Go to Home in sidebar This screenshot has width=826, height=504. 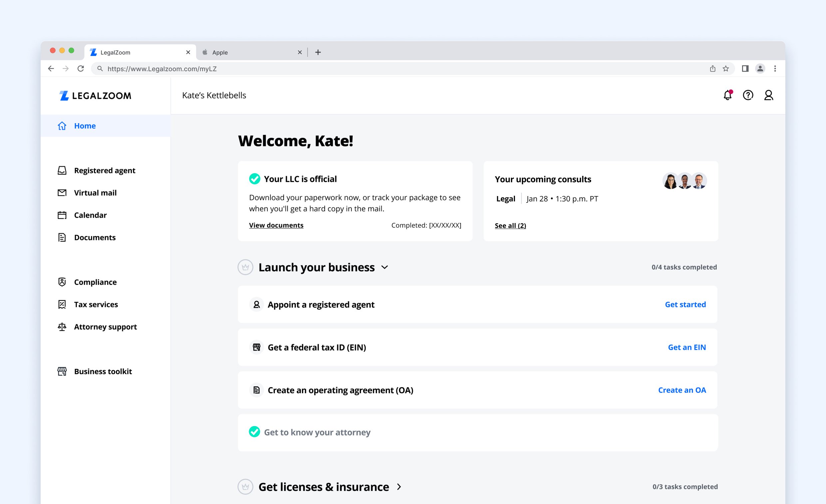pos(85,126)
